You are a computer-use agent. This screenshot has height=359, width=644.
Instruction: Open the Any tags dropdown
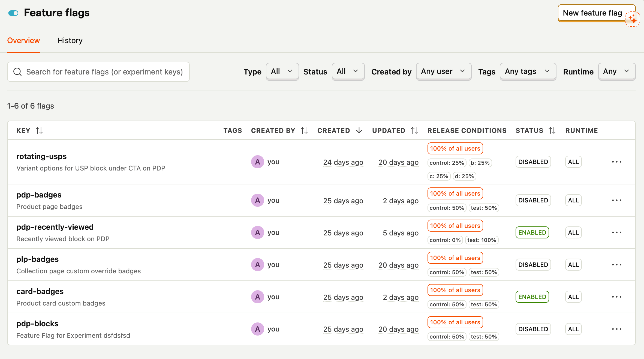tap(528, 71)
